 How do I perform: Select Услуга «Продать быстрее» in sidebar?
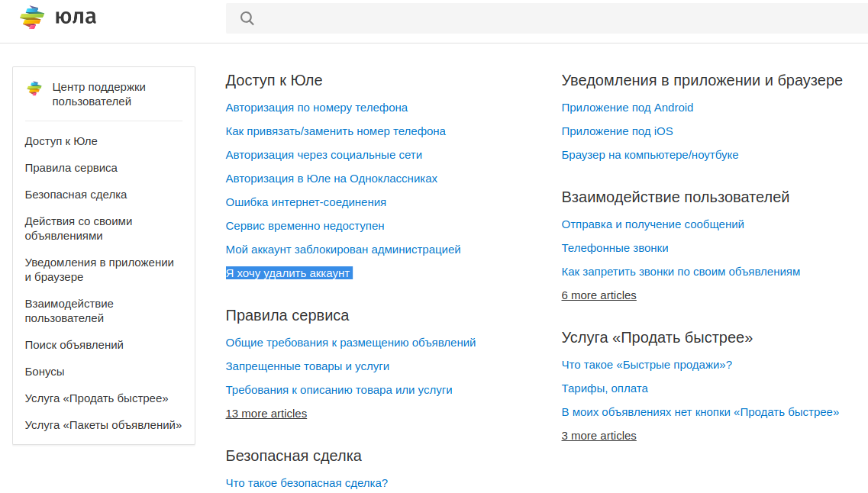coord(96,398)
